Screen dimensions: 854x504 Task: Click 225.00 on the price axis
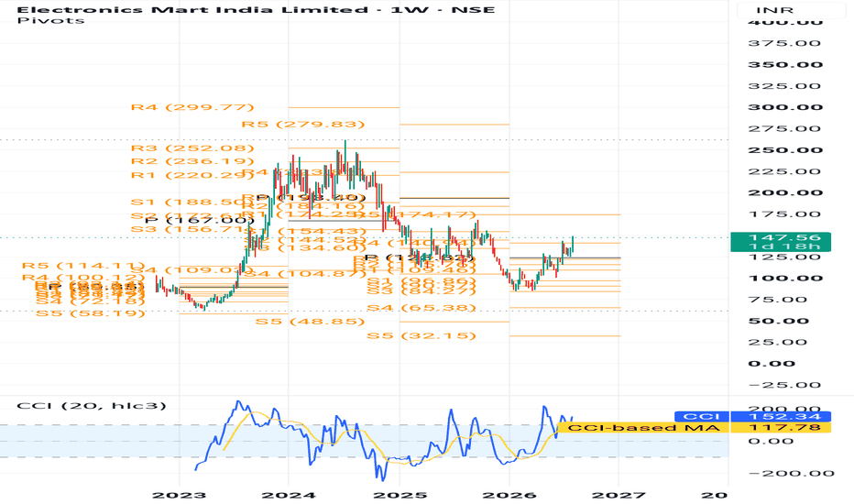click(x=784, y=171)
